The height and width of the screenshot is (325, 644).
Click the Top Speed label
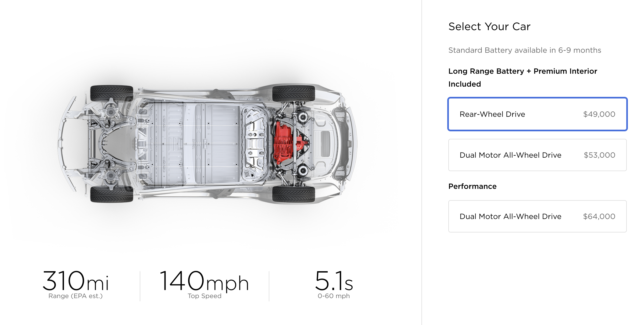tap(205, 296)
